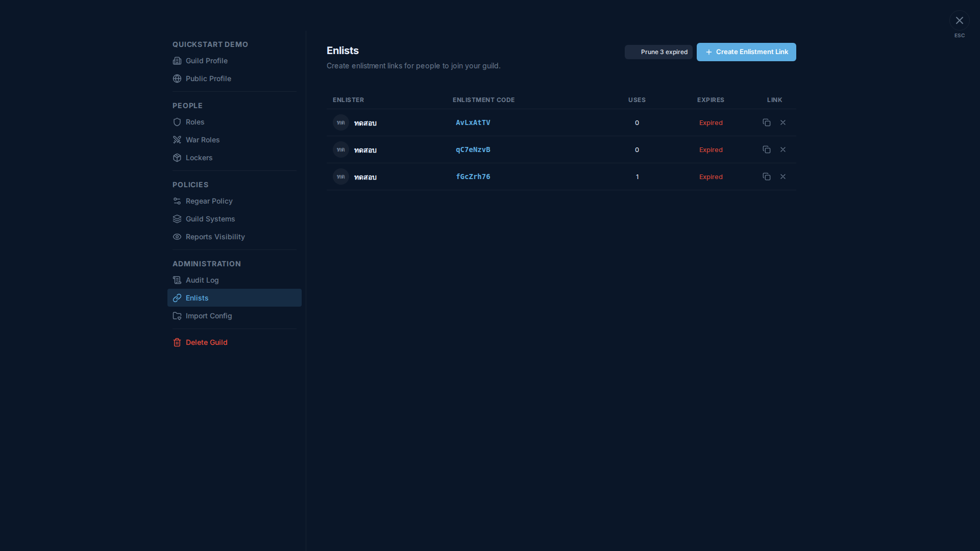Click EXPIRES column header
Image resolution: width=980 pixels, height=551 pixels.
coord(710,100)
